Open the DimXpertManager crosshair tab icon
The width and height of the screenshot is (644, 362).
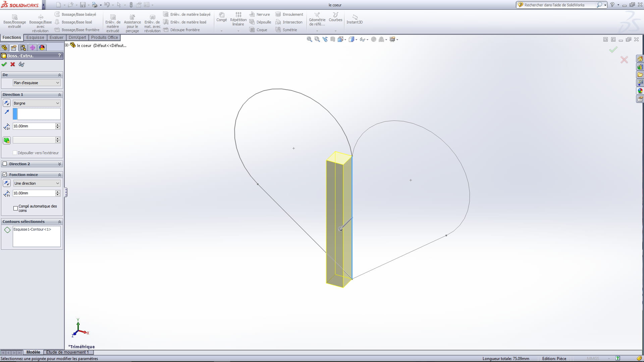coord(33,48)
